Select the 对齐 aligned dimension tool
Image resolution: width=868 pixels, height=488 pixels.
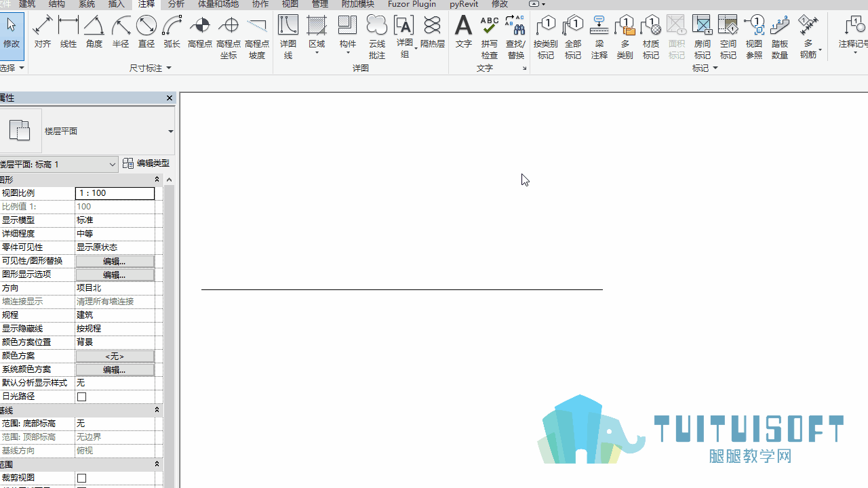pyautogui.click(x=43, y=32)
